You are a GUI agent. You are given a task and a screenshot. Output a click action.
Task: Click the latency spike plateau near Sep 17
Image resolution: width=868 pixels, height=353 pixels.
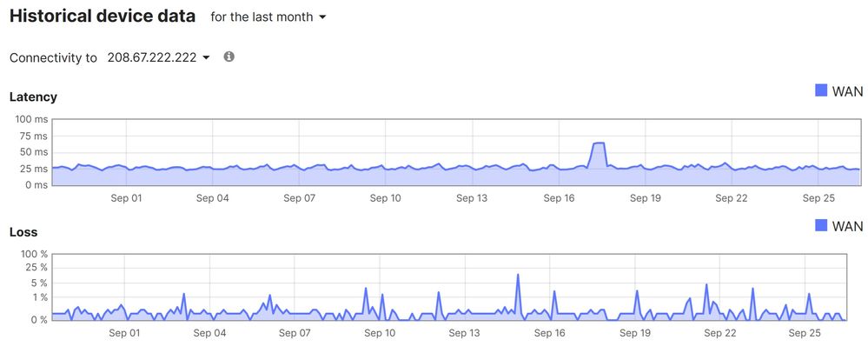coord(598,144)
